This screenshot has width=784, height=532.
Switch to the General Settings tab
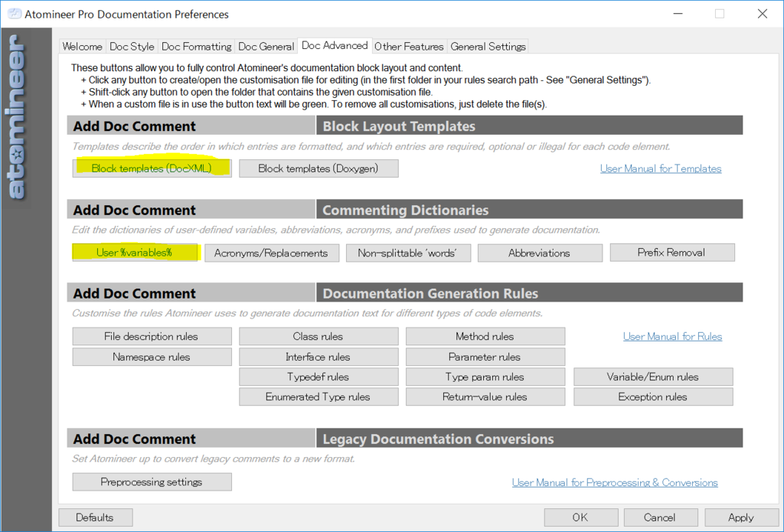(488, 47)
